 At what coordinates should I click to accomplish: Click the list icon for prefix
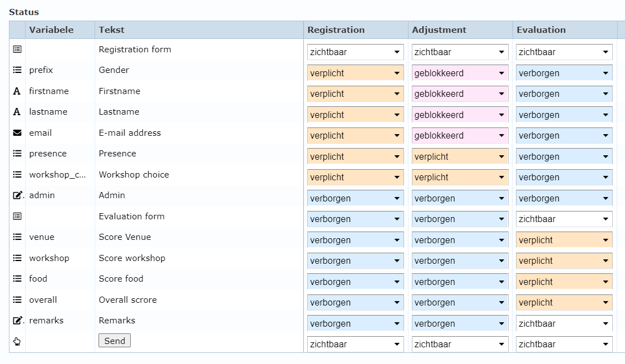point(17,70)
